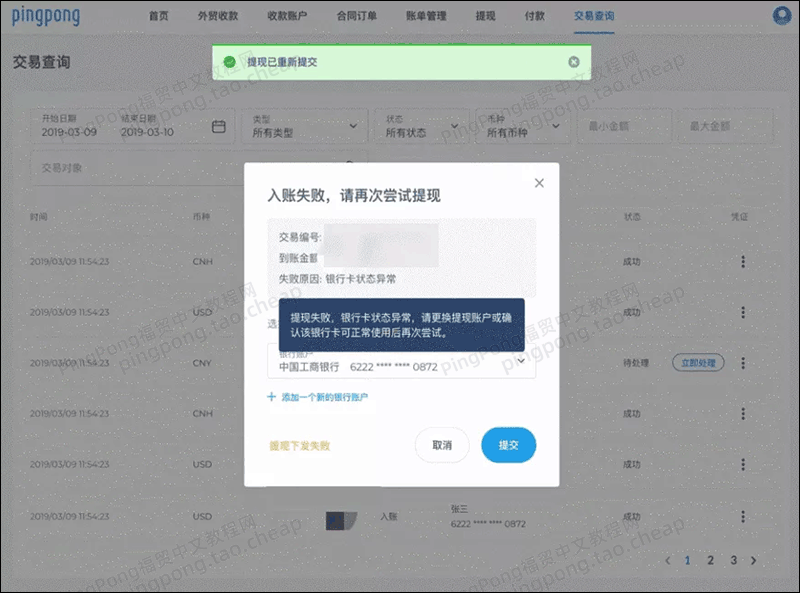Image resolution: width=800 pixels, height=593 pixels.
Task: Click the 状态 column header in table
Action: [x=632, y=217]
